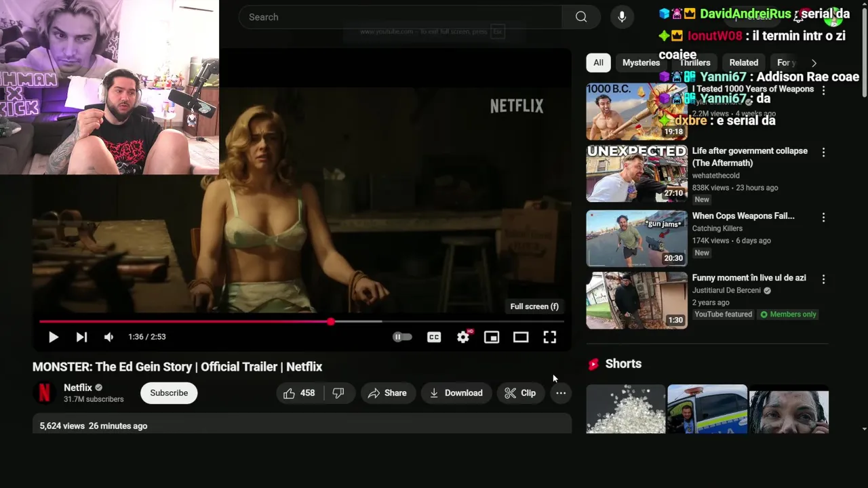Screen dimensions: 868x488
Task: Open title Life after government collapse
Action: [749, 157]
